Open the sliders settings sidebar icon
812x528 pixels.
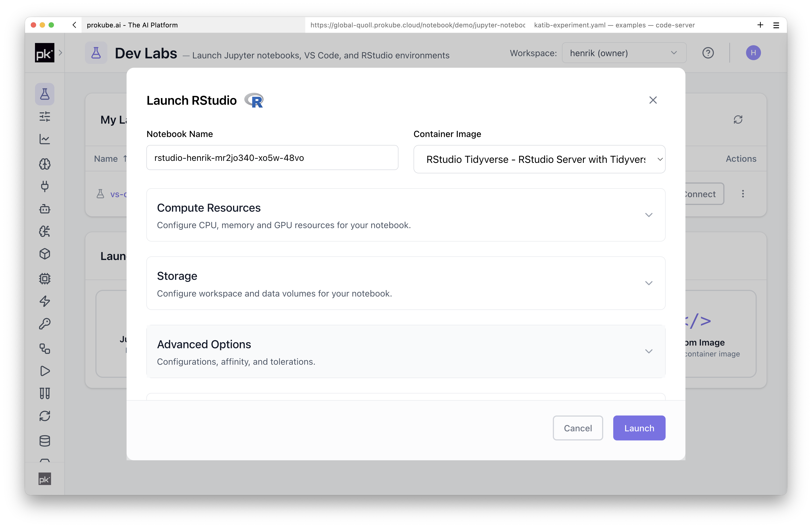click(45, 117)
